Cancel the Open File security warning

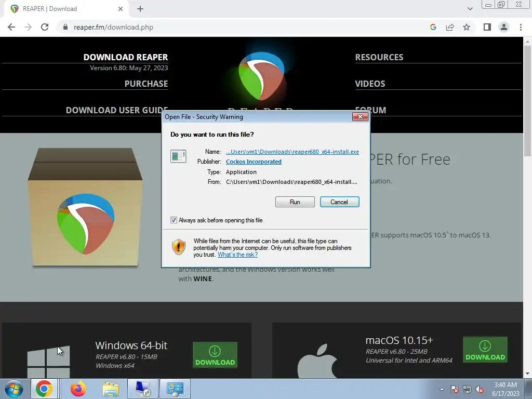pyautogui.click(x=339, y=202)
